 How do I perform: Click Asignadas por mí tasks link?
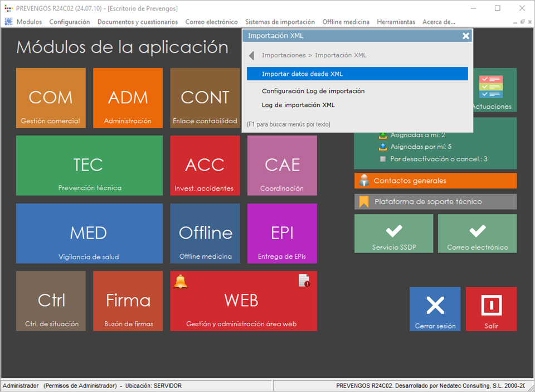coord(421,147)
